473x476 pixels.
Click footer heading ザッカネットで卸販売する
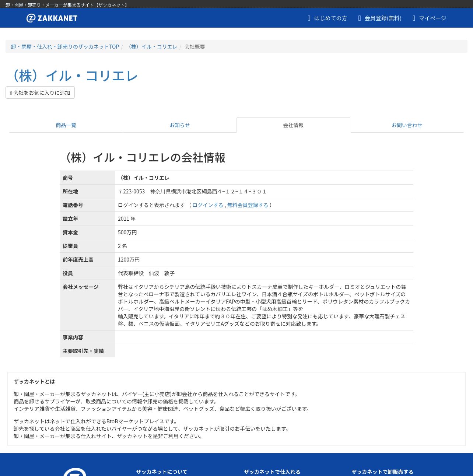pyautogui.click(x=382, y=472)
